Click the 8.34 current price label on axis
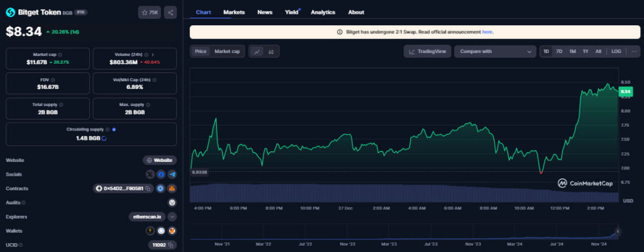644x252 pixels. tap(626, 92)
